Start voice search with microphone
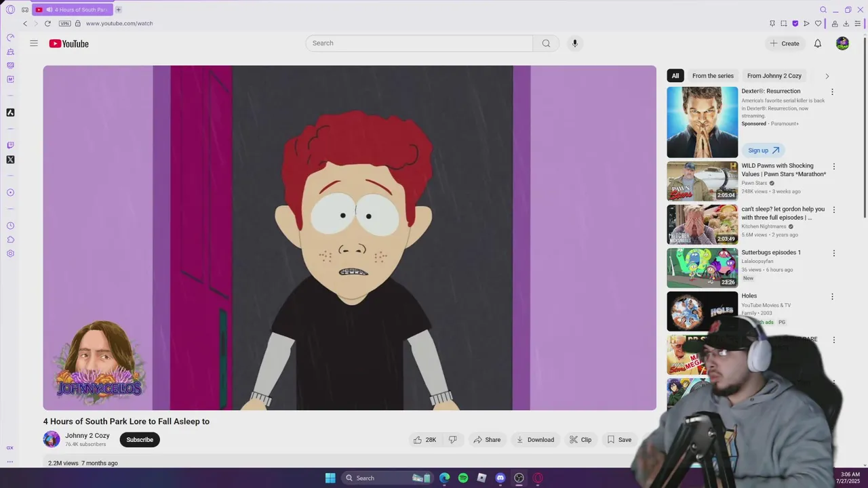Viewport: 868px width, 488px height. pyautogui.click(x=574, y=43)
